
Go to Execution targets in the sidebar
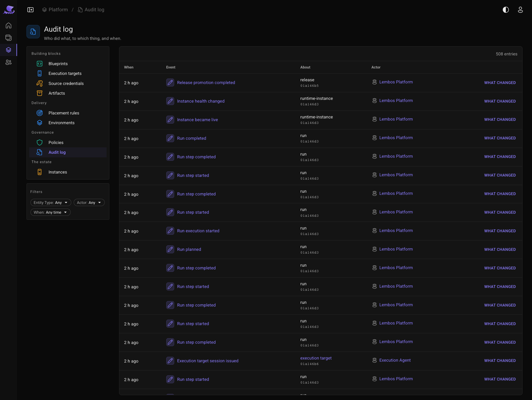pos(68,73)
